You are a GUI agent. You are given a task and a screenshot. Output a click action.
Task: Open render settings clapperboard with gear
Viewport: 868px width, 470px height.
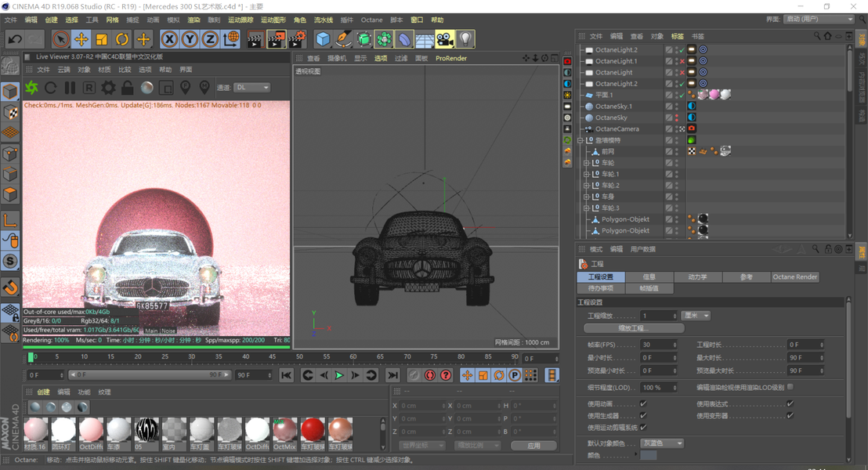tap(297, 39)
